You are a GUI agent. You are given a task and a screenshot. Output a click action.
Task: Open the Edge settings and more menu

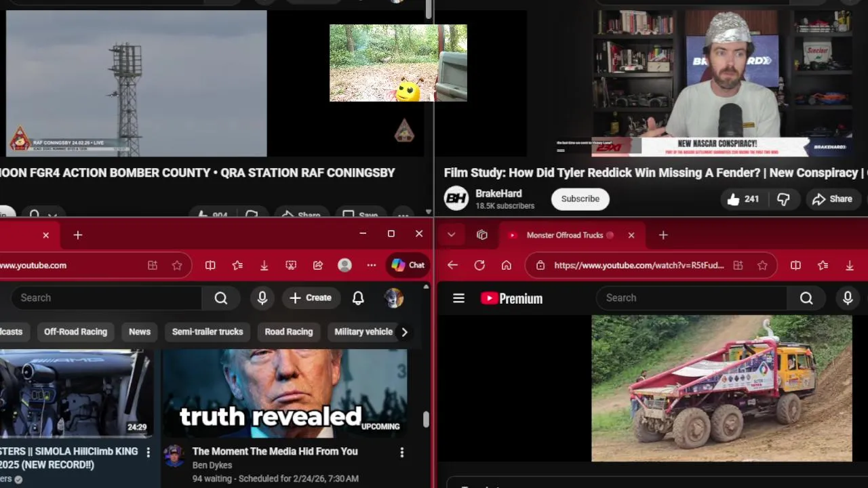[x=372, y=266]
